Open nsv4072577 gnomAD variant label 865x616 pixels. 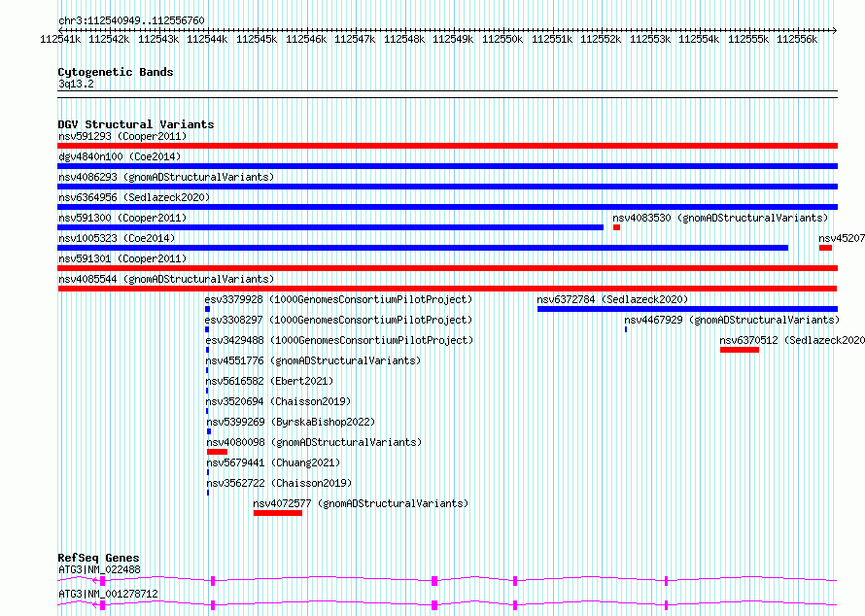361,503
